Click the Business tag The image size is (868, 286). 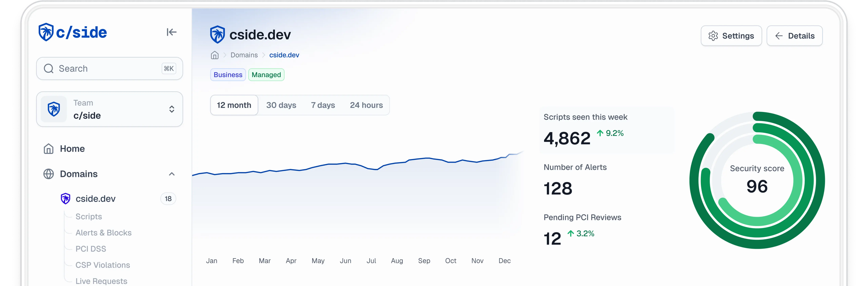click(x=228, y=75)
